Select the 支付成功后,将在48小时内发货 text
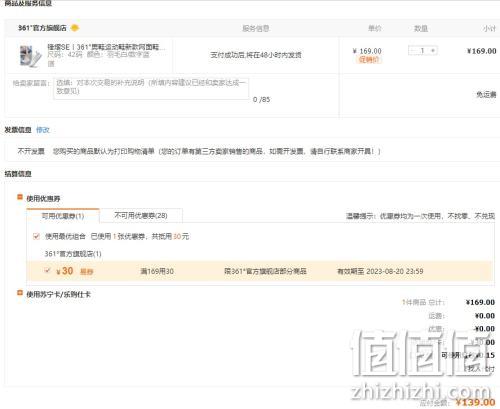Screen dimensions: 500x409 click(x=256, y=55)
